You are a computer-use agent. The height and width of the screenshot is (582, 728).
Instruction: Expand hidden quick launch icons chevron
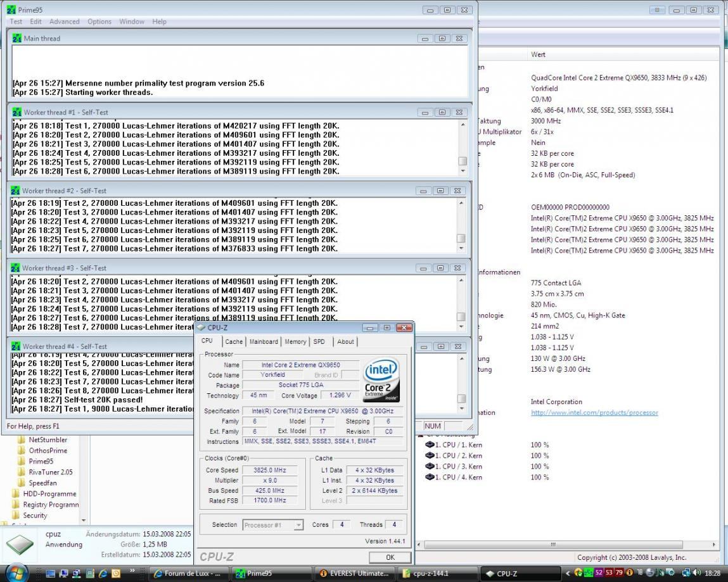[x=132, y=571]
